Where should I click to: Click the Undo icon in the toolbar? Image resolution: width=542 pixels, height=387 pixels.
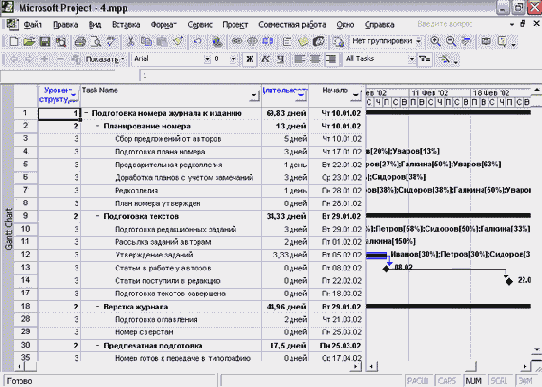click(197, 42)
